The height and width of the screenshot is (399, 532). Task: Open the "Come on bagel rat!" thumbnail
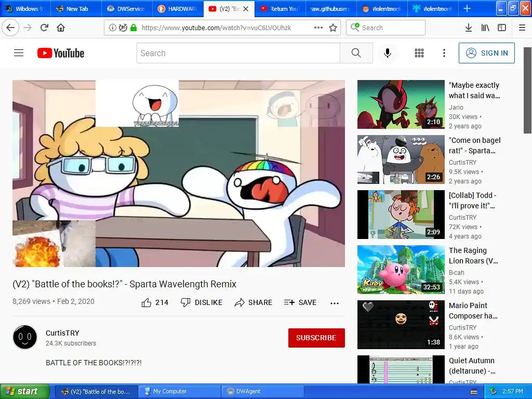click(x=401, y=159)
